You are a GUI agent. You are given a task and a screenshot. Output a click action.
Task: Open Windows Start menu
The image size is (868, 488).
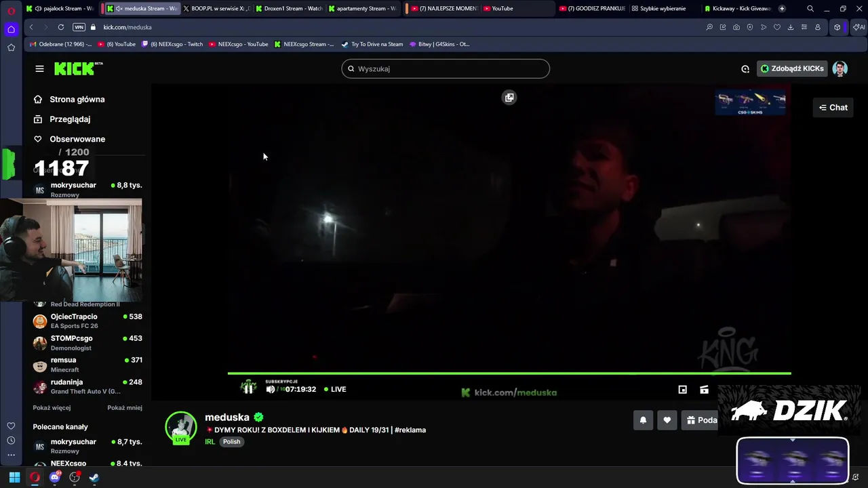[14, 477]
